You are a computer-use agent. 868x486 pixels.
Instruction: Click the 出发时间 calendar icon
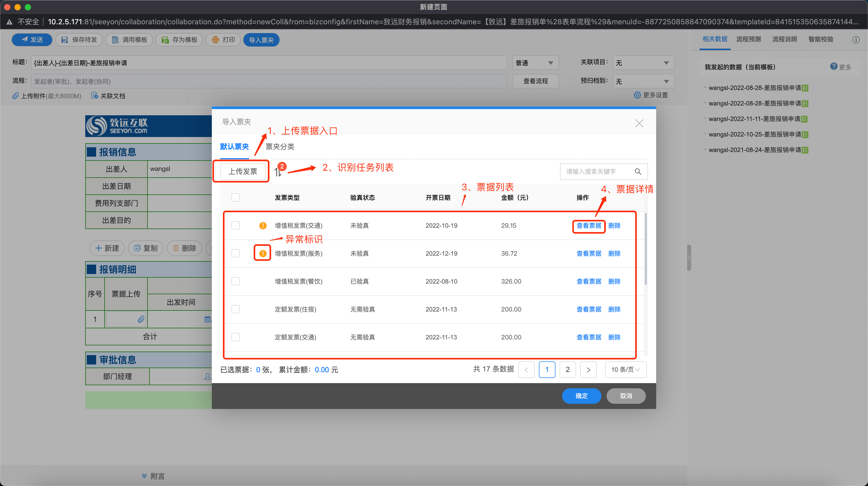pyautogui.click(x=207, y=319)
